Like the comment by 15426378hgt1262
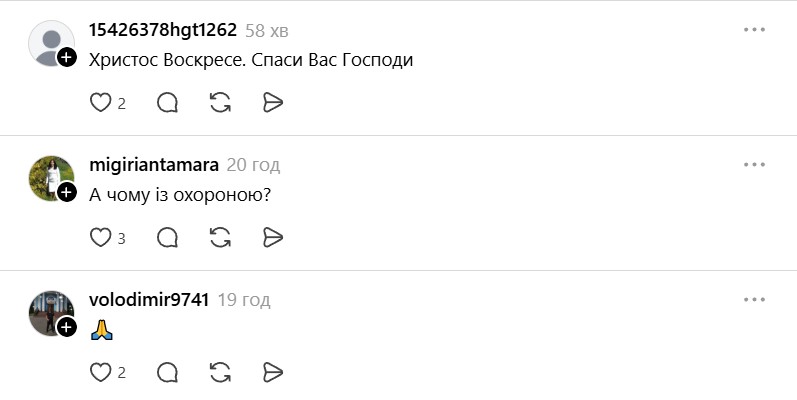 coord(101,102)
